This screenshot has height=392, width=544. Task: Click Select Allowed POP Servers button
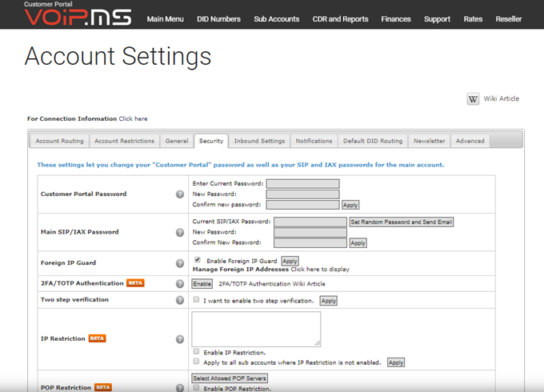[230, 378]
